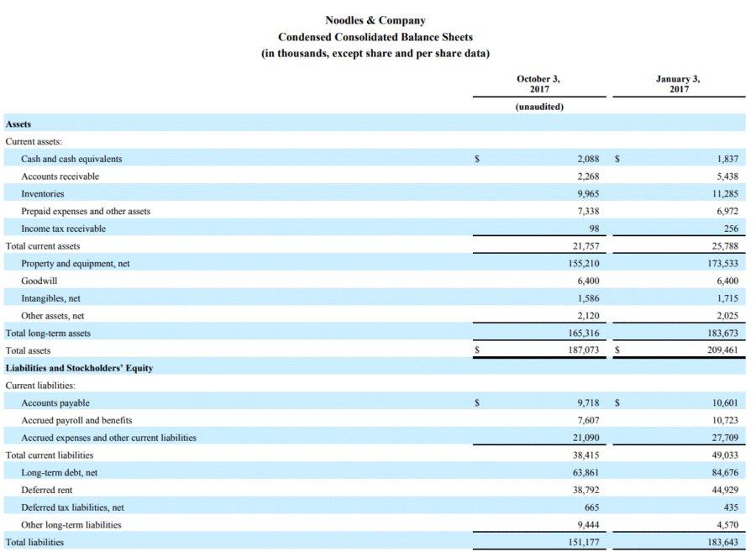The height and width of the screenshot is (557, 756).
Task: Select 'Condensed Consolidated Balance Sheets' heading
Action: tap(375, 37)
